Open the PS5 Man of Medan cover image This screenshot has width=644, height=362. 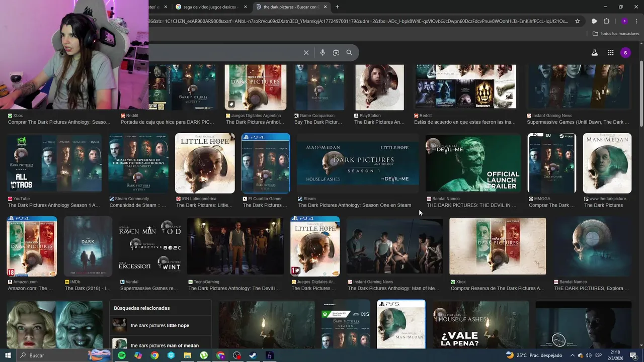(x=401, y=325)
